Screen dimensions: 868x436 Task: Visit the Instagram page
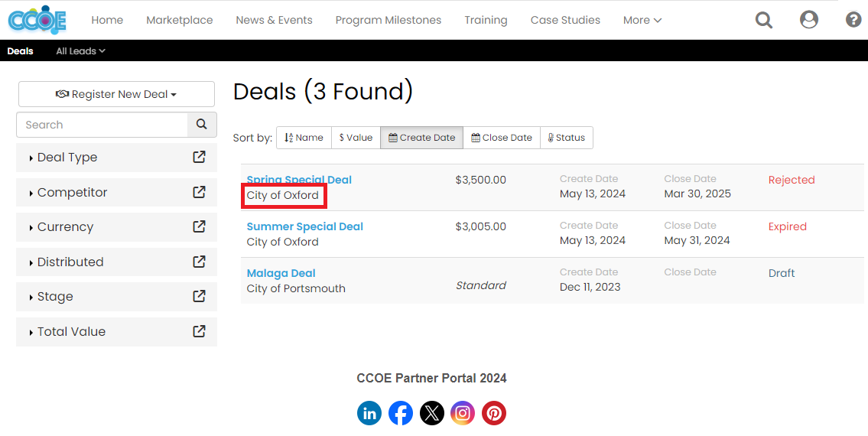pos(462,413)
